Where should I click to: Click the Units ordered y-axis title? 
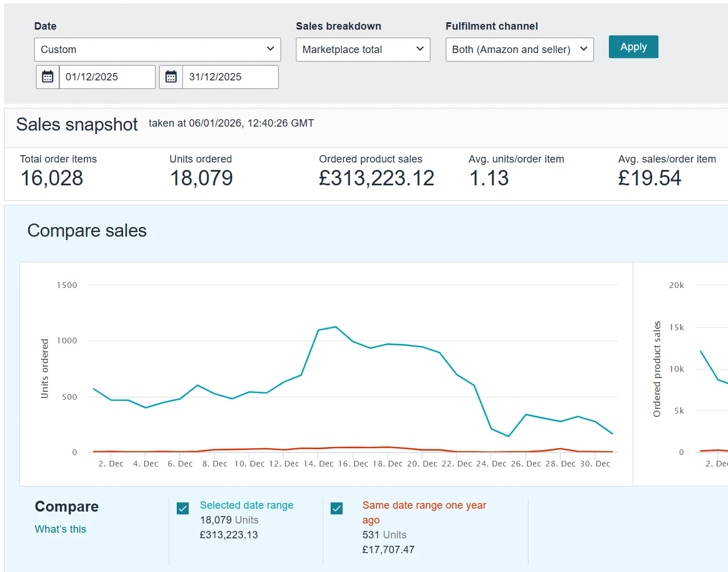click(x=44, y=368)
